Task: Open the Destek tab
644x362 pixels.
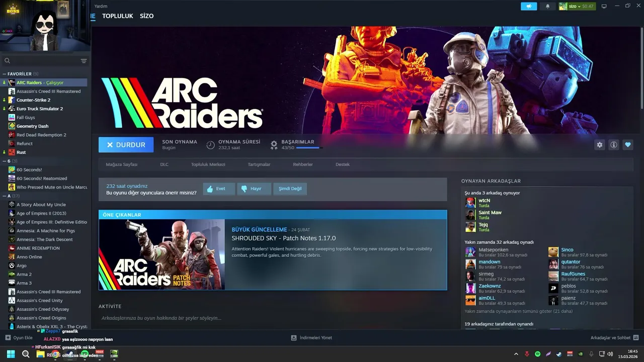Action: pos(343,164)
